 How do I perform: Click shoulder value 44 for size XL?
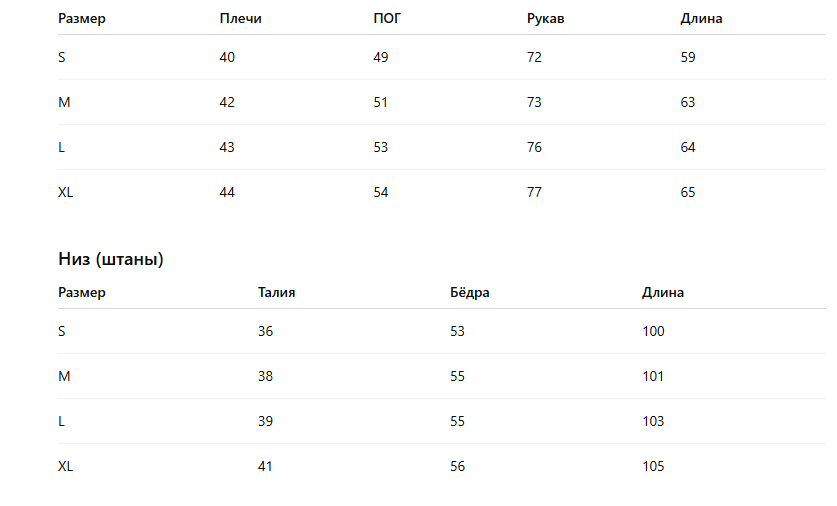[x=227, y=192]
